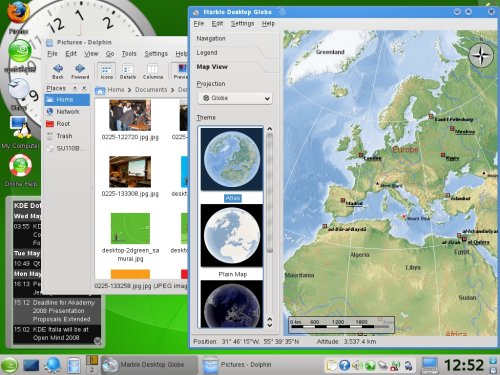Switch Dolphin to Icons view mode

pyautogui.click(x=106, y=71)
